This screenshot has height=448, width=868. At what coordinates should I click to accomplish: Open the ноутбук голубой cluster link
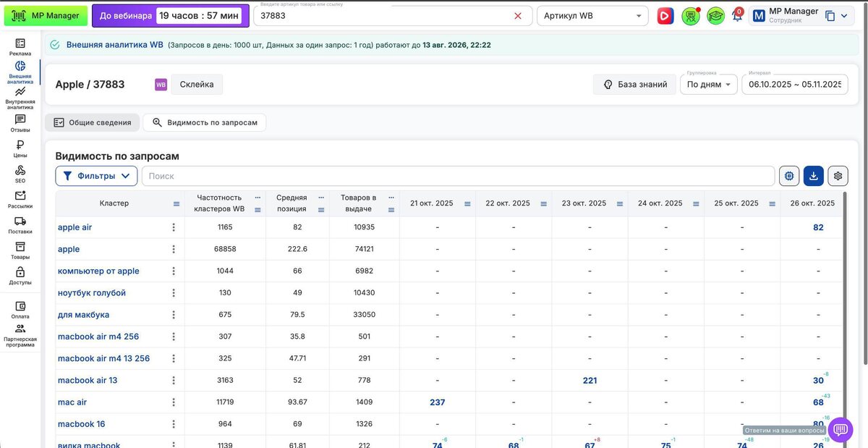92,293
